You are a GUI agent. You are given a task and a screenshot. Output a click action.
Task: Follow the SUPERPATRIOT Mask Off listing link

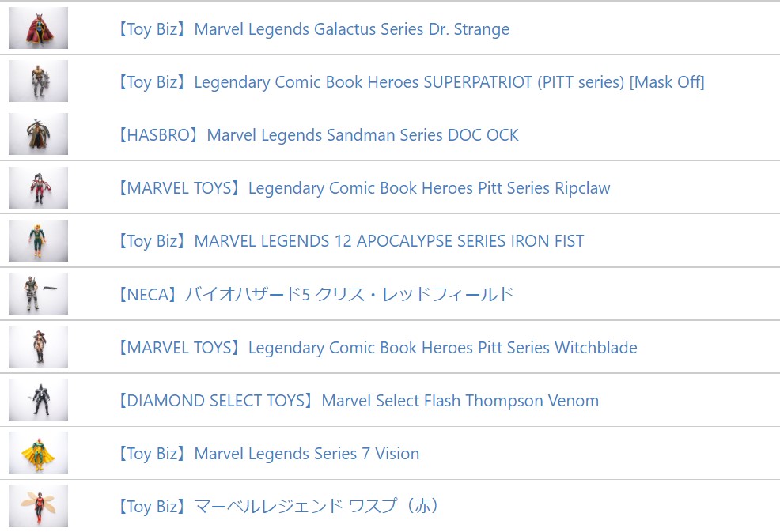(411, 82)
